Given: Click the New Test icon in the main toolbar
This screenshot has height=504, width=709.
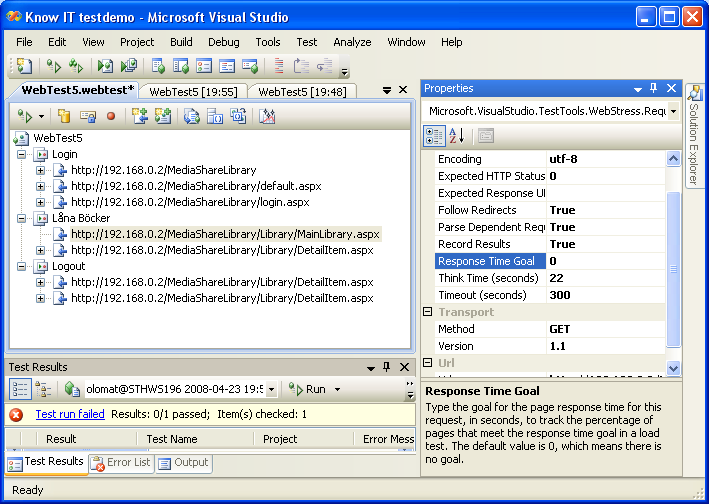Looking at the screenshot, I should [24, 66].
